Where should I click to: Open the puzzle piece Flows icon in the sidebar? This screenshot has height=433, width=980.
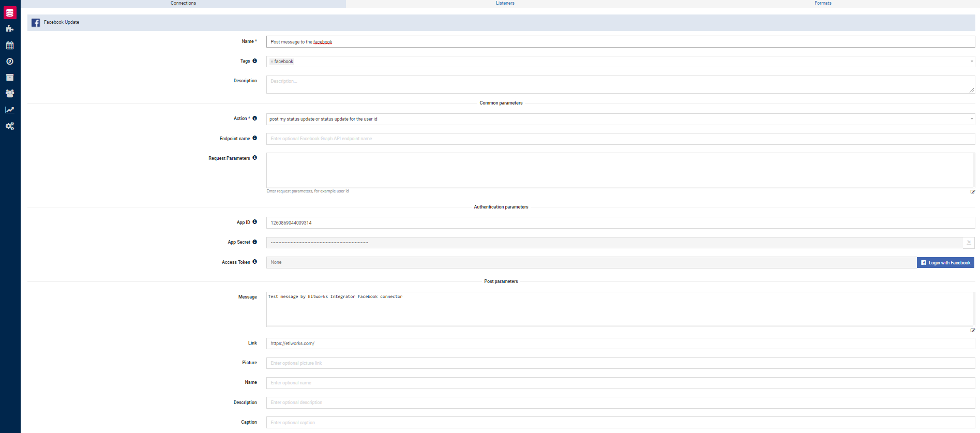click(x=10, y=28)
